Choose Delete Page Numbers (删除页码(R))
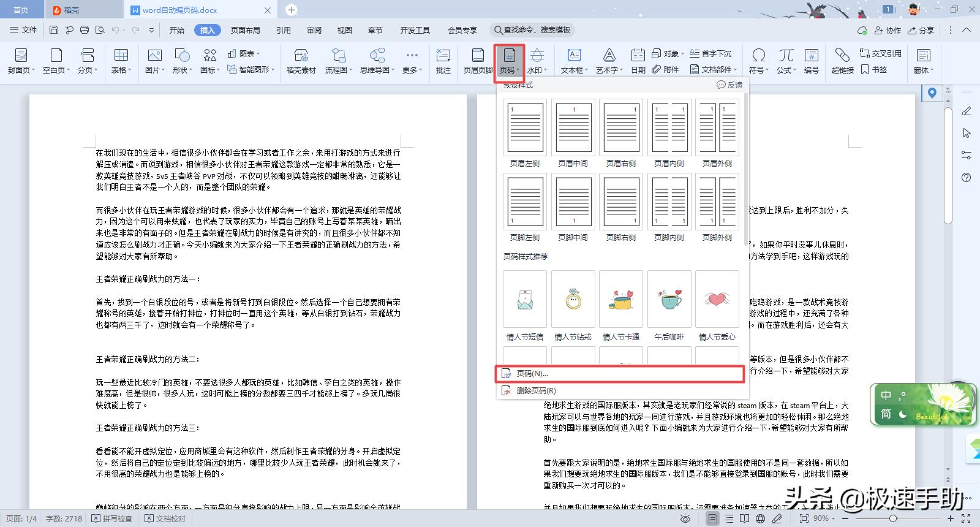Screen dimensions: 980x527 620,391
